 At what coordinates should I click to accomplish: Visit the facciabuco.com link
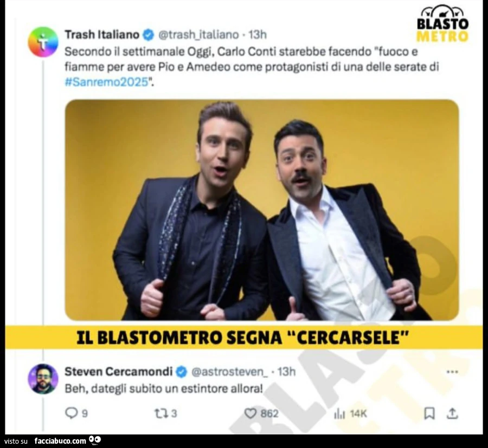60,441
